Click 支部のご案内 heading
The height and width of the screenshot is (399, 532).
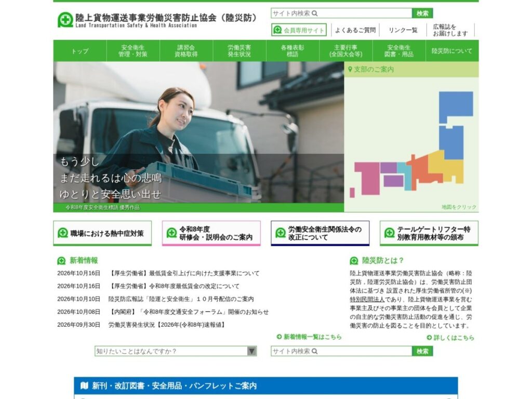point(374,69)
